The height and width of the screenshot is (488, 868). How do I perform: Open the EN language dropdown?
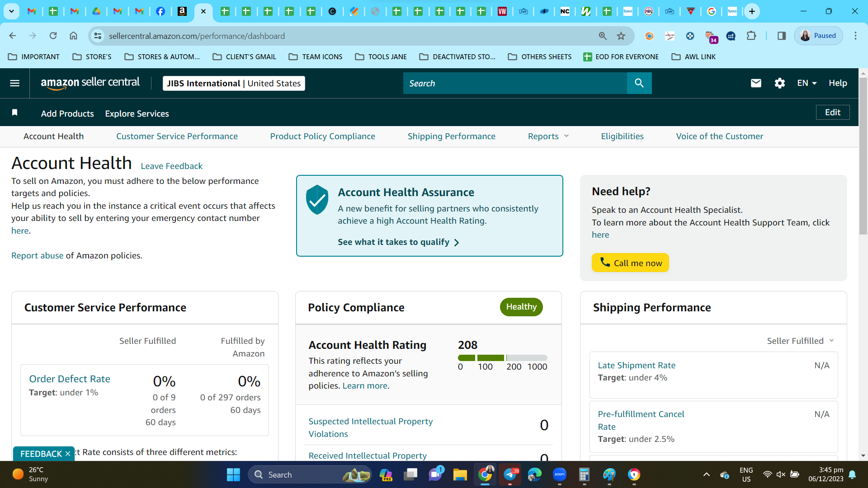pos(807,83)
